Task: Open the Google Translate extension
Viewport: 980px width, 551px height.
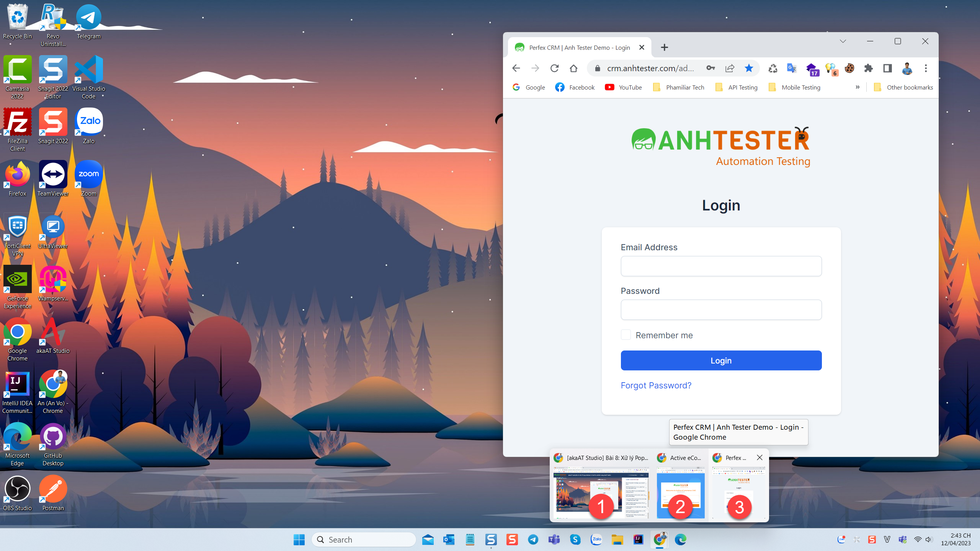Action: (792, 68)
